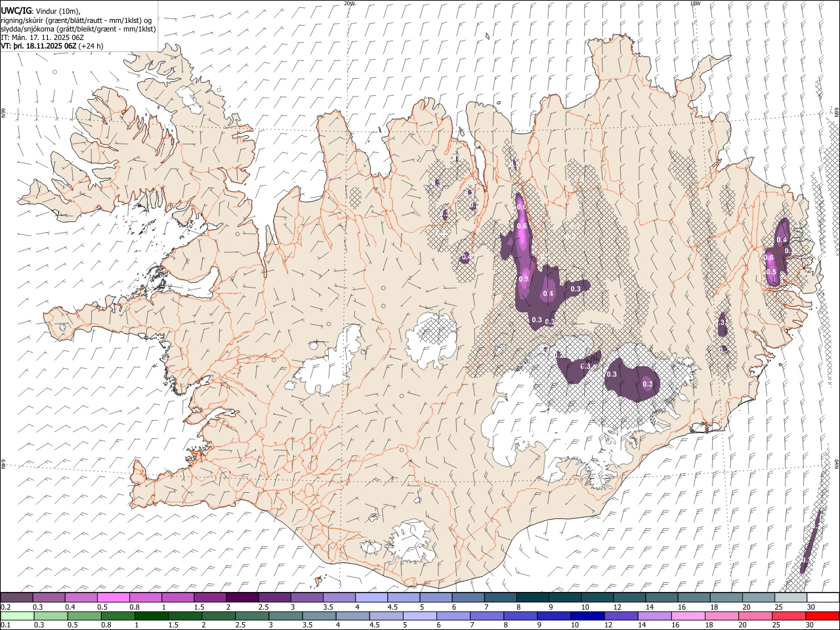Click the purple precipitation streak offshore southeast
Image resolution: width=840 pixels, height=630 pixels.
810,542
